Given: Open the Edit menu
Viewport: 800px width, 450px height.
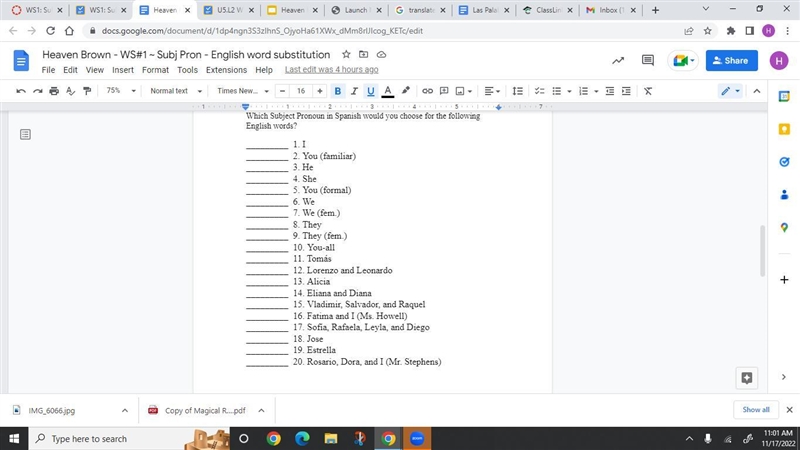Looking at the screenshot, I should pyautogui.click(x=70, y=70).
